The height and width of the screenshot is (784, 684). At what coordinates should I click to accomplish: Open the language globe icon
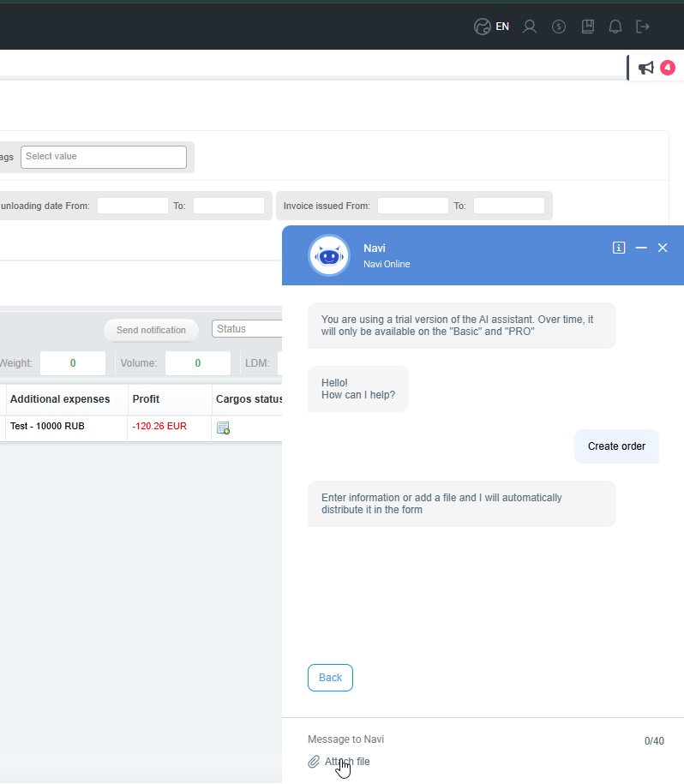483,27
